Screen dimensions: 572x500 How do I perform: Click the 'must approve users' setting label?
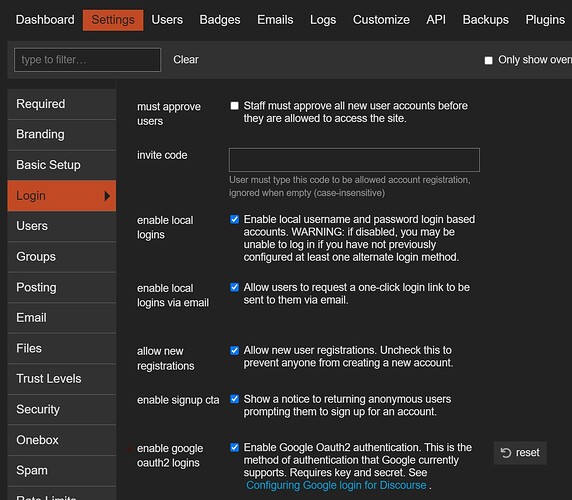point(169,114)
